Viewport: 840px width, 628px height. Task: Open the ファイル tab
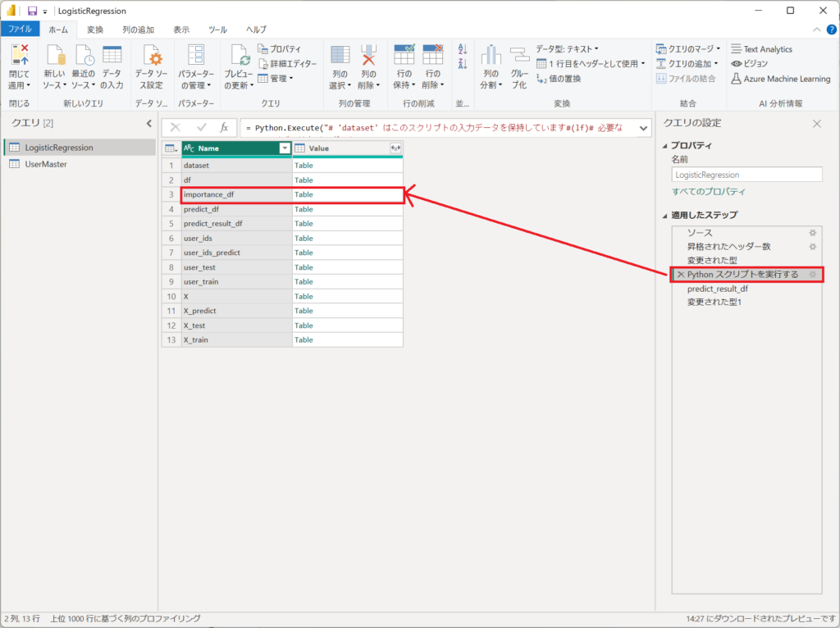tap(20, 29)
